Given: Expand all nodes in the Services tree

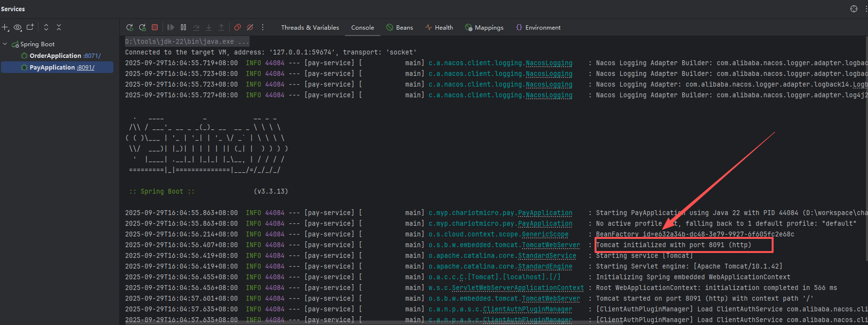Looking at the screenshot, I should pyautogui.click(x=46, y=27).
